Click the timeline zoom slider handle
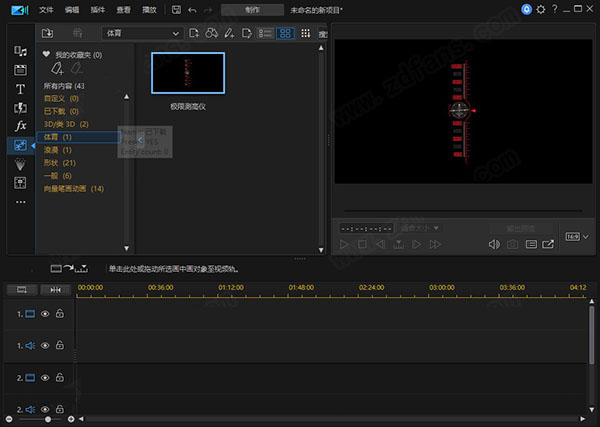The height and width of the screenshot is (427, 600). [x=48, y=419]
